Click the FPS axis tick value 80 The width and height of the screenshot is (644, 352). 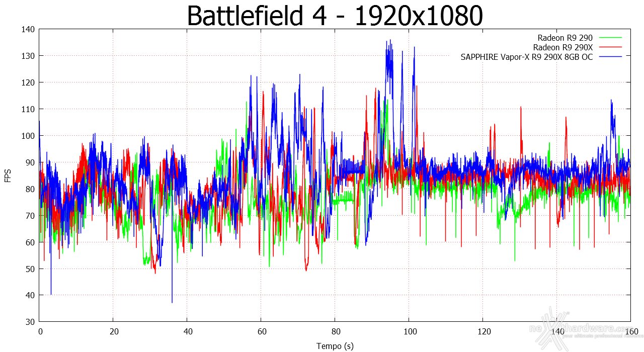pos(31,189)
